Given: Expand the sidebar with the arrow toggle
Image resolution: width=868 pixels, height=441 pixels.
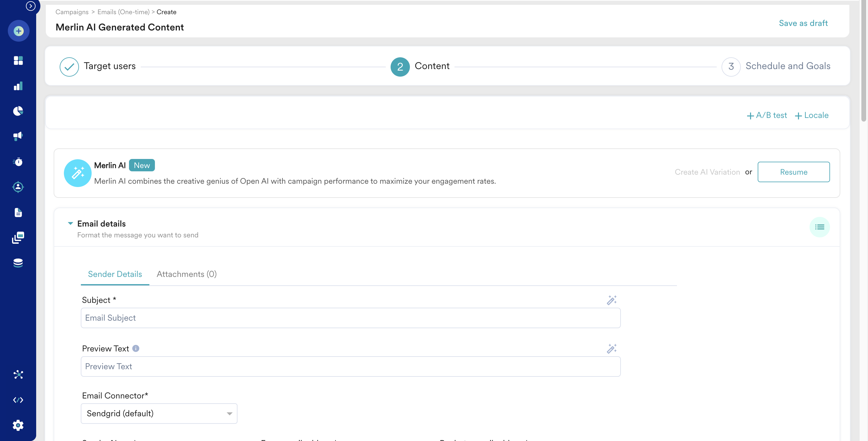Looking at the screenshot, I should click(31, 6).
